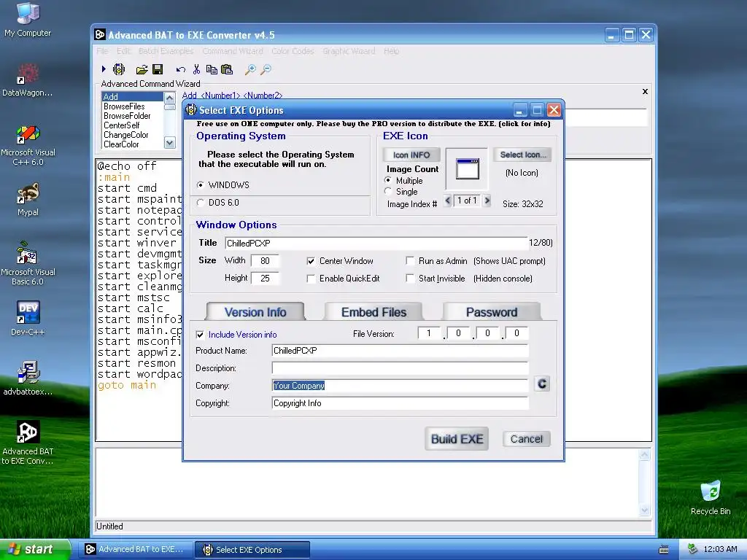747x560 pixels.
Task: Enable Start Invisible checkbox
Action: point(410,278)
